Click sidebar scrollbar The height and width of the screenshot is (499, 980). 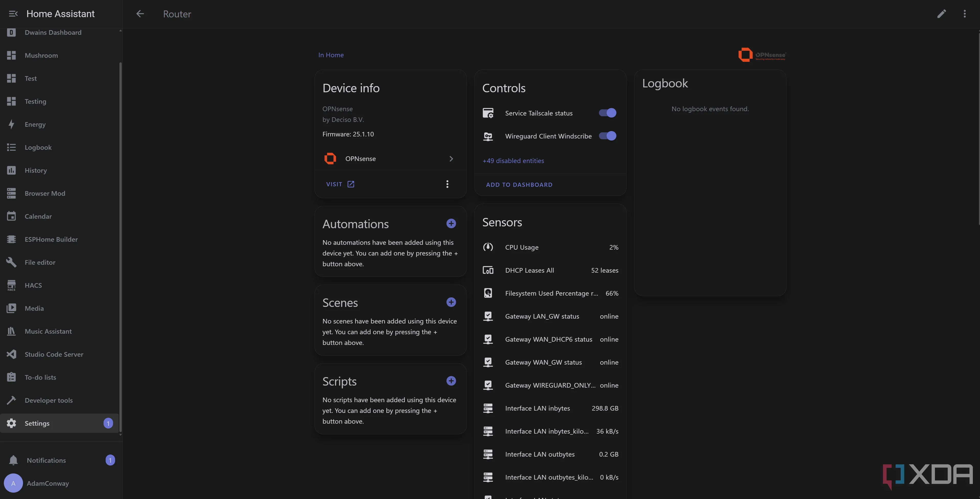[x=121, y=247]
